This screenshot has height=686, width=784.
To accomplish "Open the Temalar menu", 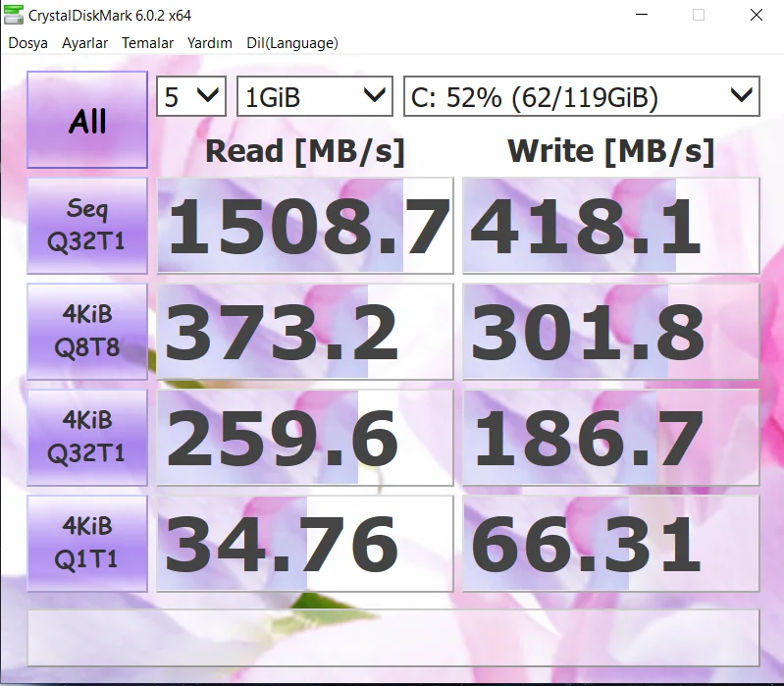I will pyautogui.click(x=147, y=43).
